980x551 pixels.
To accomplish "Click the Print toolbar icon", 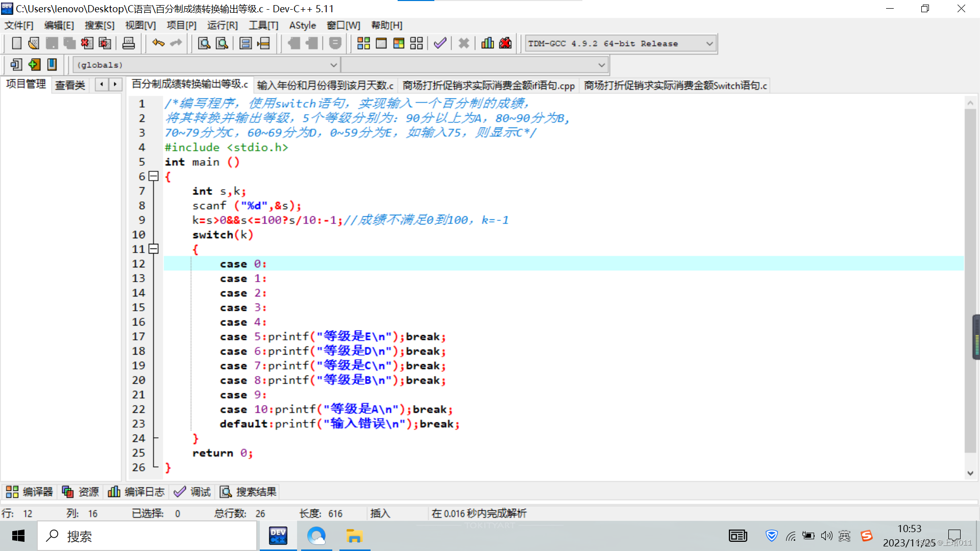I will pos(129,43).
